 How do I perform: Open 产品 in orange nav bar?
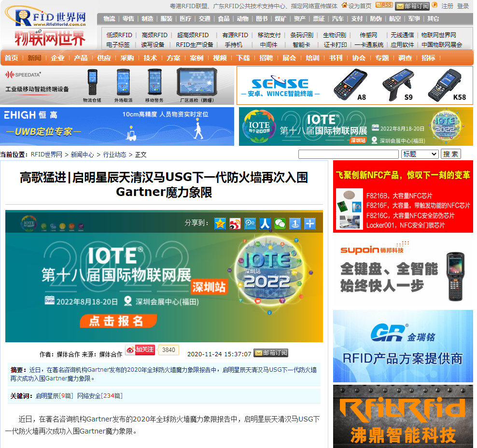point(81,58)
